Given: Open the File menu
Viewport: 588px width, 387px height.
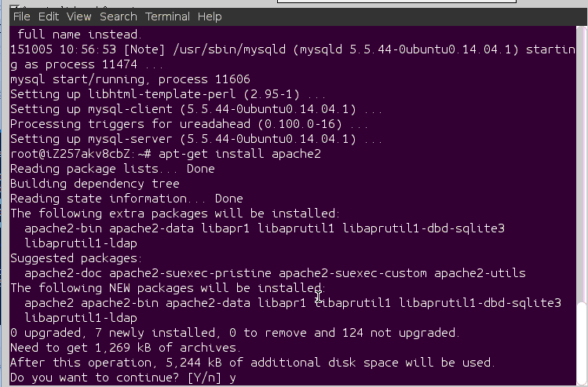Looking at the screenshot, I should tap(22, 16).
